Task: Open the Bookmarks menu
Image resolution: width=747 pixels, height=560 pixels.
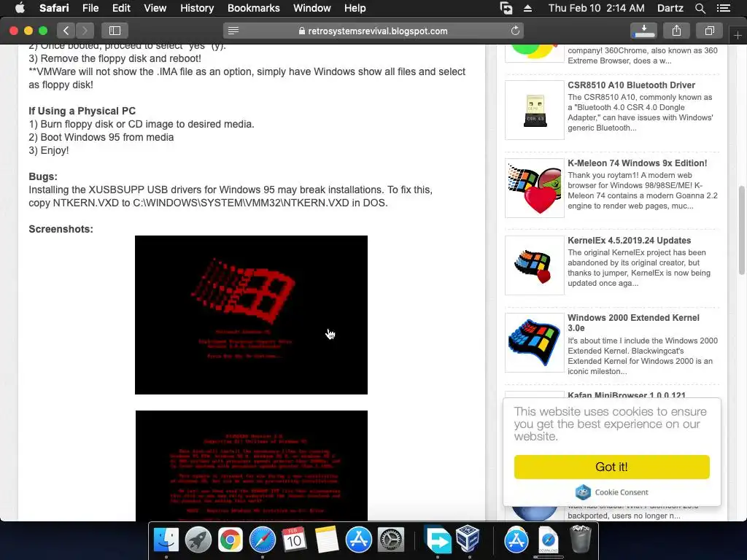Action: [253, 8]
